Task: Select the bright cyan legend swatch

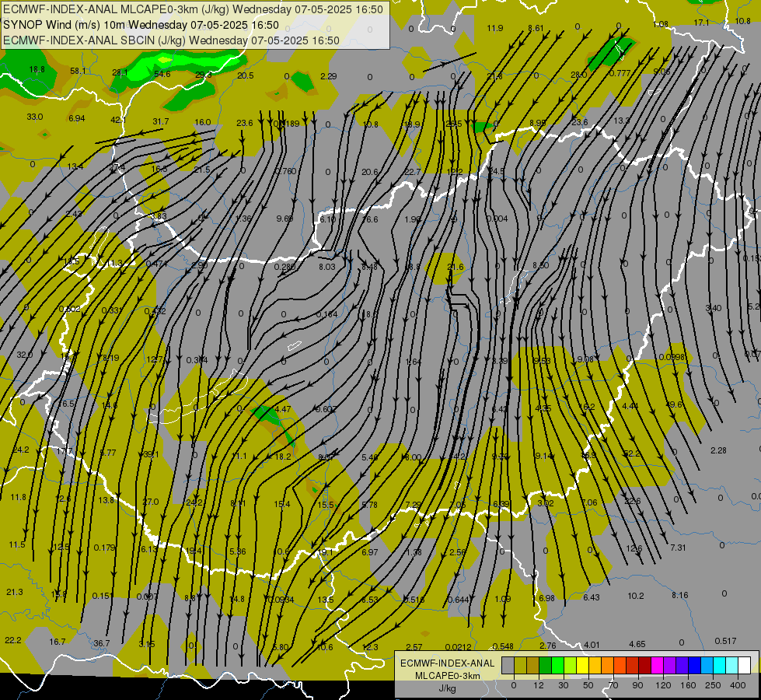Action: click(x=719, y=666)
